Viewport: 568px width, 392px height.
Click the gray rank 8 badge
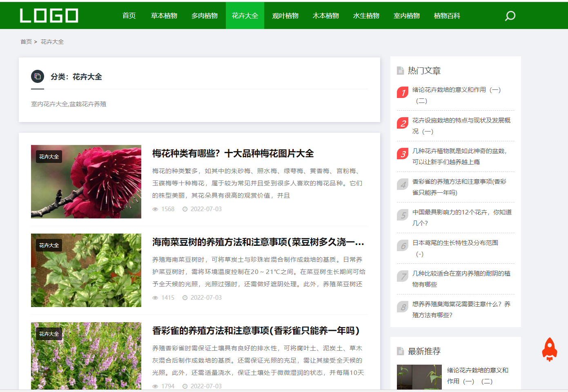tap(403, 307)
